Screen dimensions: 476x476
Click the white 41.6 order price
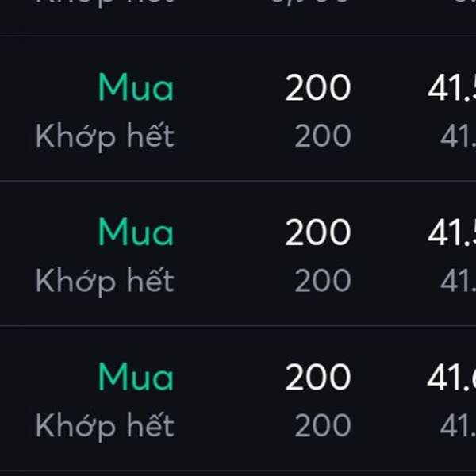pos(451,377)
